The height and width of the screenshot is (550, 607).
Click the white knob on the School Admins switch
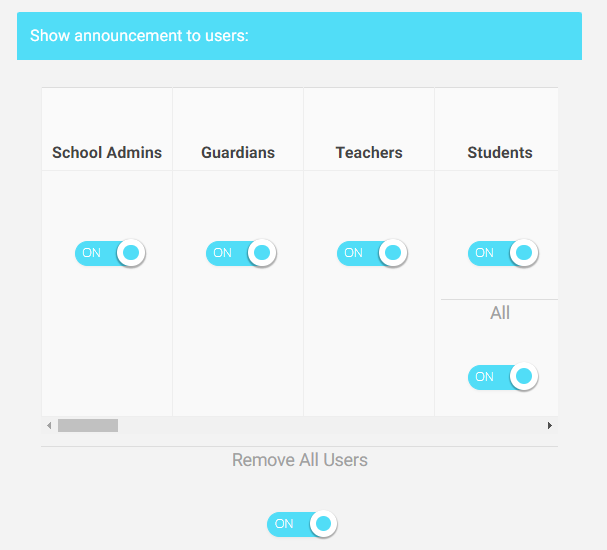coord(131,253)
